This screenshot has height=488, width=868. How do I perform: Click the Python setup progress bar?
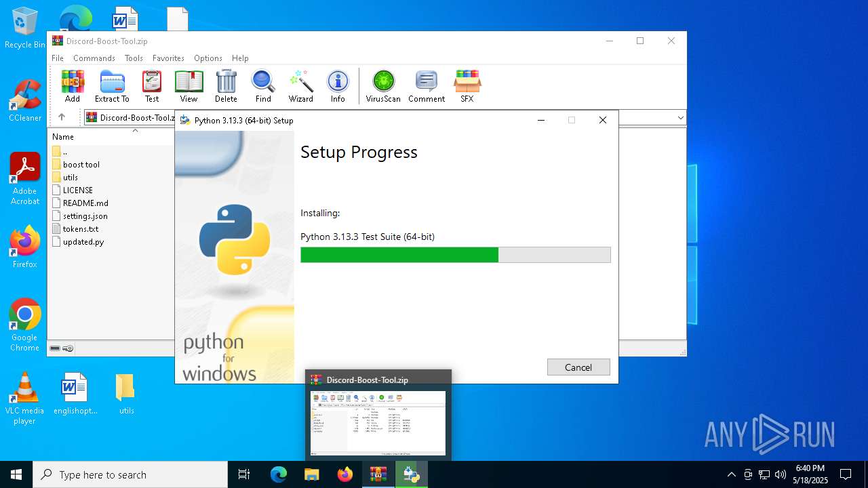point(456,255)
